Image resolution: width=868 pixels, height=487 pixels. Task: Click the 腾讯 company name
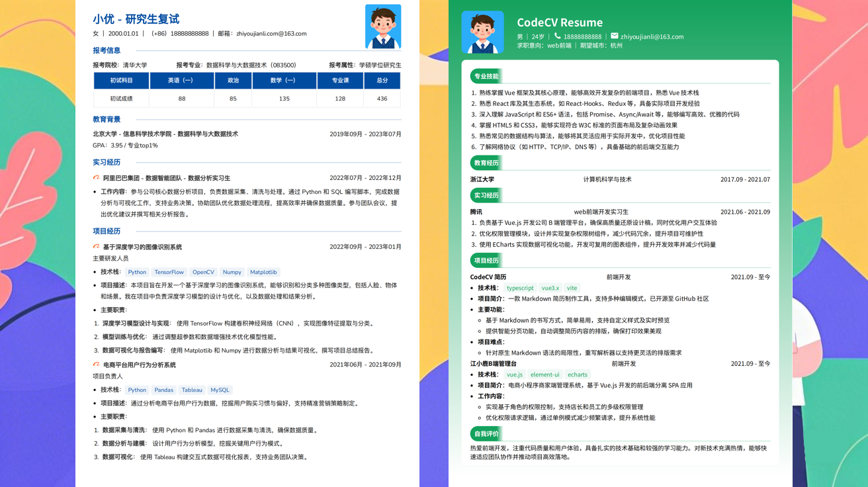pos(476,212)
